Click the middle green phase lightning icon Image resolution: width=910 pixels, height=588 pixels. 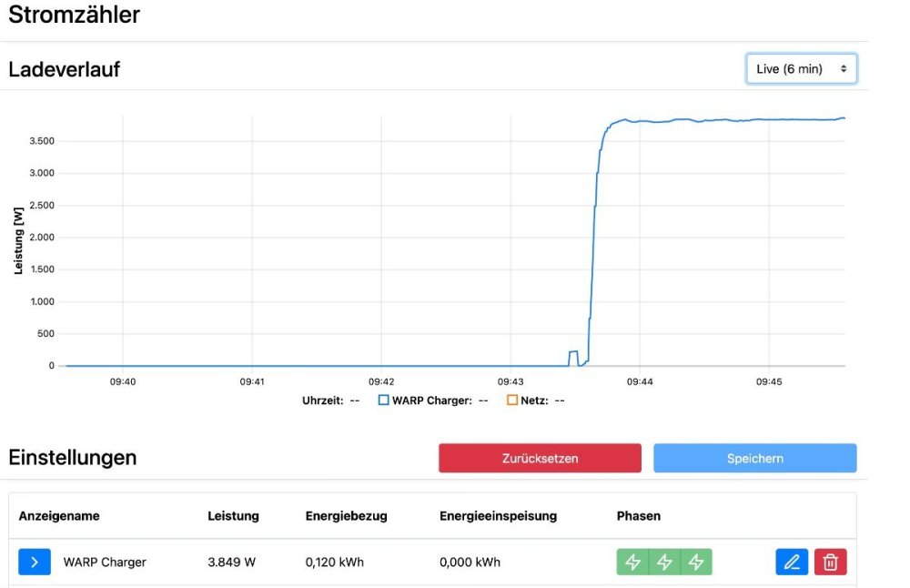click(x=664, y=563)
